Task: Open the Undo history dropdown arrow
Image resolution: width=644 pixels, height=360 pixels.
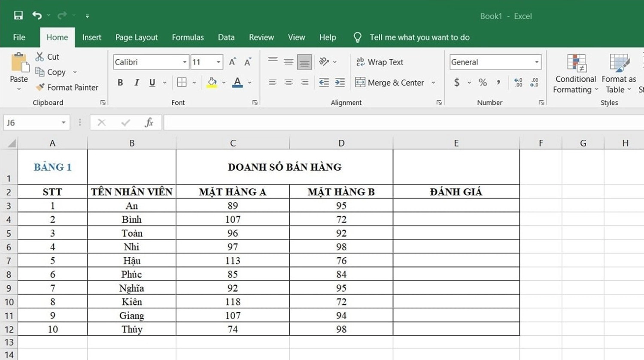Action: pos(49,15)
